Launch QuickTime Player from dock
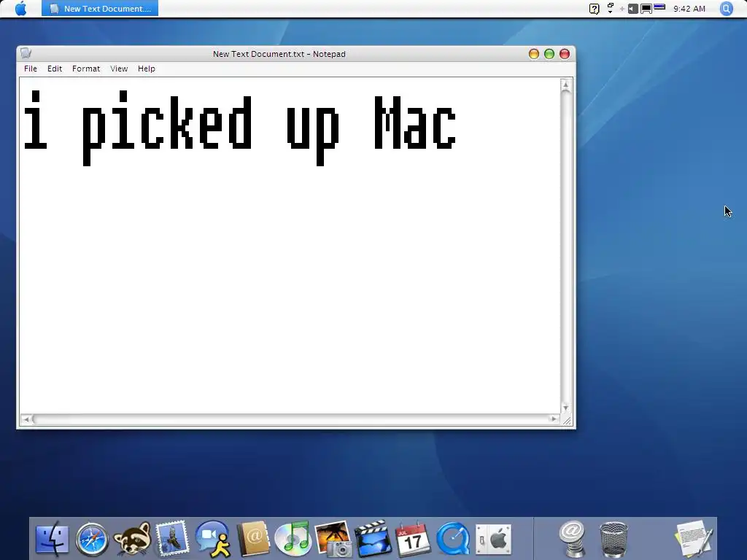This screenshot has height=560, width=747. click(453, 539)
